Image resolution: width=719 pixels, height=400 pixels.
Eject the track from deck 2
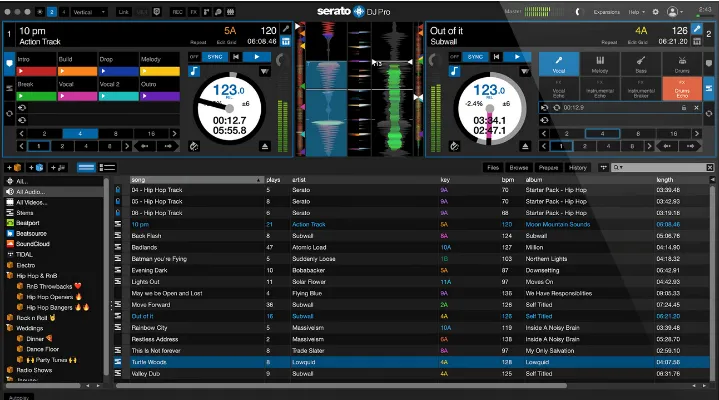(525, 146)
